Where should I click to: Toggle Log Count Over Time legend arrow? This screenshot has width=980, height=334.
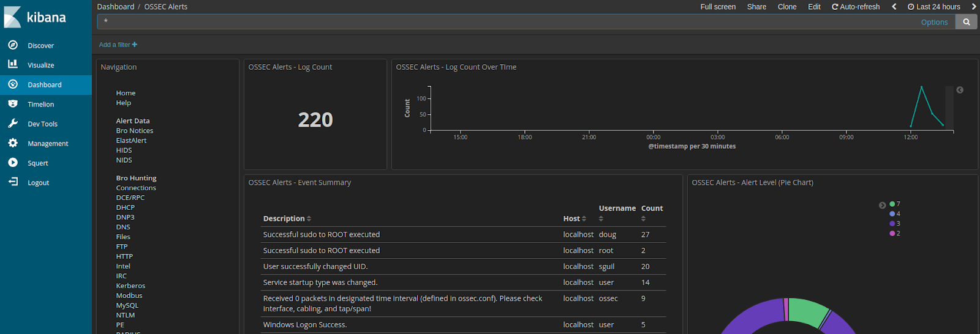pos(960,90)
